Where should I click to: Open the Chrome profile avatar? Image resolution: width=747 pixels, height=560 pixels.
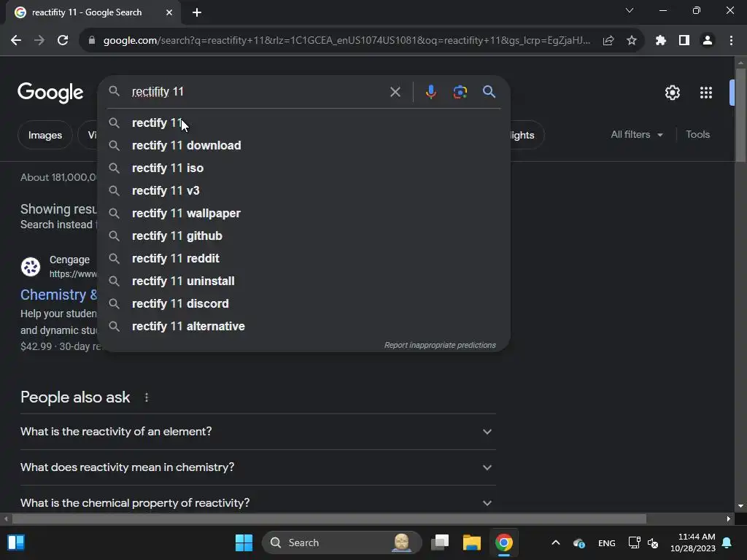pos(708,41)
